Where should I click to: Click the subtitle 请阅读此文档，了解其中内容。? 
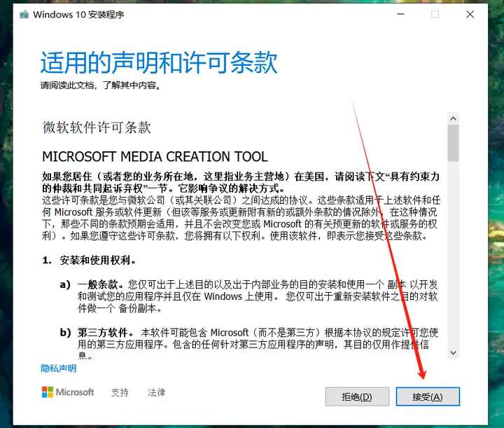tap(101, 85)
